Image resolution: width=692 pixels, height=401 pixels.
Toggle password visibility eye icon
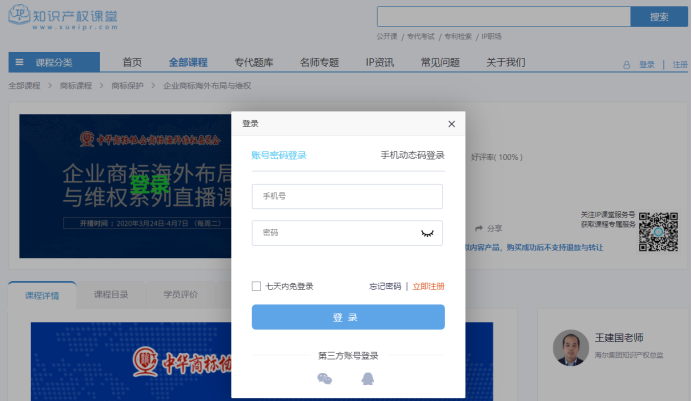point(428,233)
